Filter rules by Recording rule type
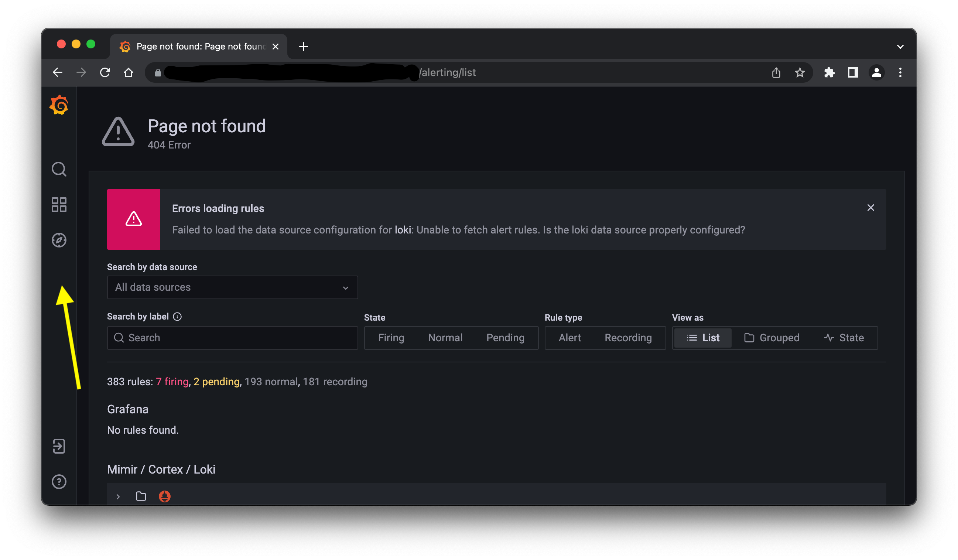The image size is (958, 560). [628, 338]
